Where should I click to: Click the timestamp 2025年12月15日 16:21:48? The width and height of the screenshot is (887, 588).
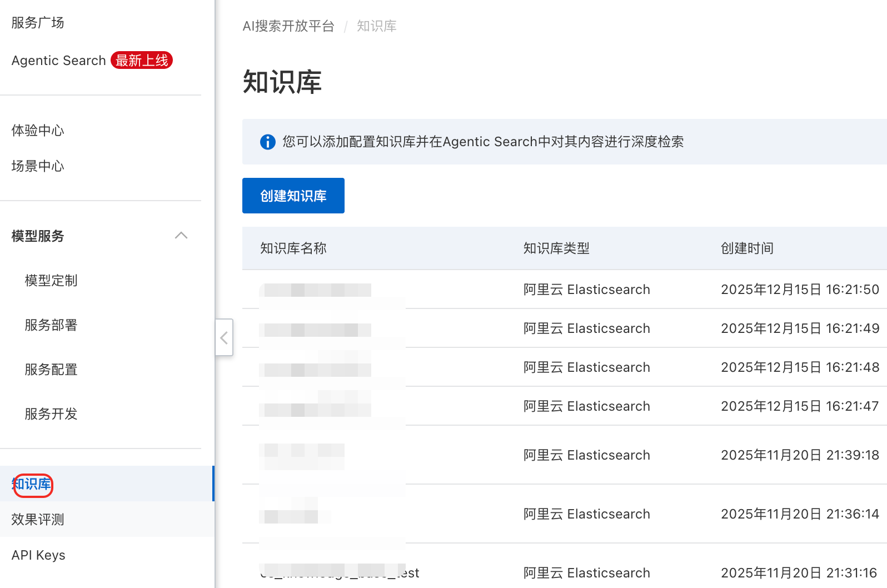point(800,367)
